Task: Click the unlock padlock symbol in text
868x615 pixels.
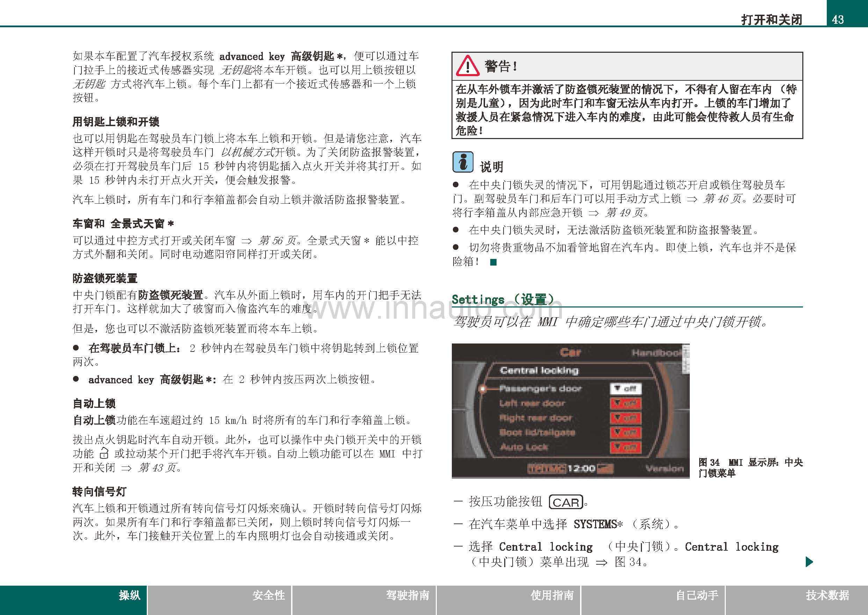Action: [x=104, y=453]
